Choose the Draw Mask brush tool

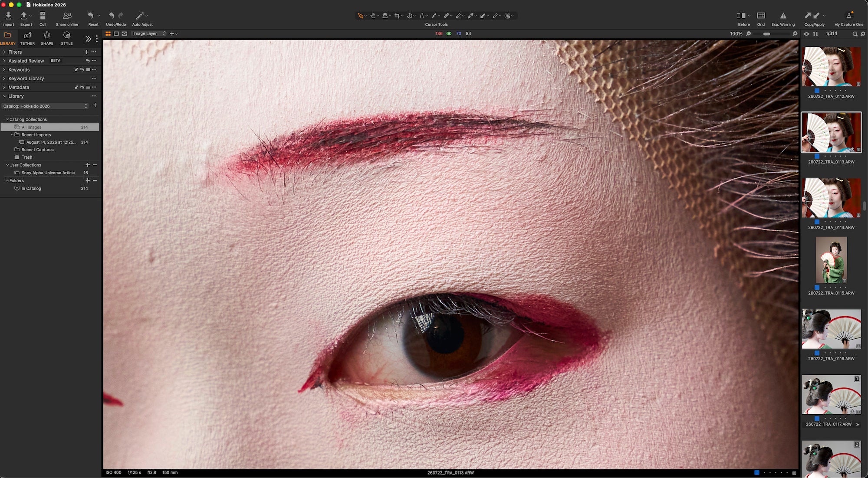click(434, 16)
